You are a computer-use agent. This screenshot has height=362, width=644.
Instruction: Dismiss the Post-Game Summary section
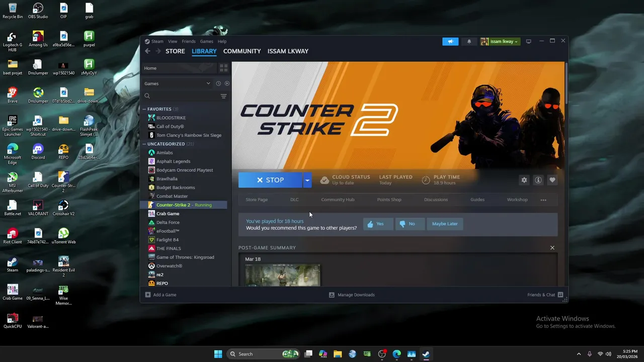(552, 248)
